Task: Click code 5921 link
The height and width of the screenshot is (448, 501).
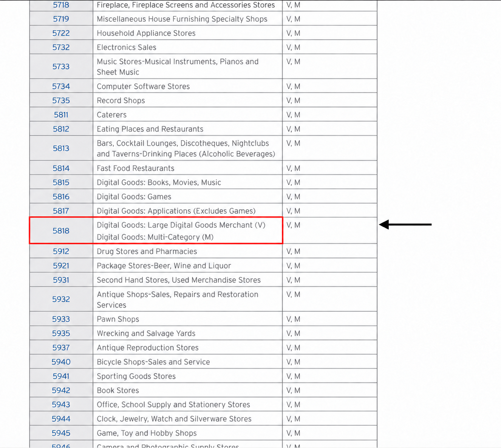Action: [61, 266]
